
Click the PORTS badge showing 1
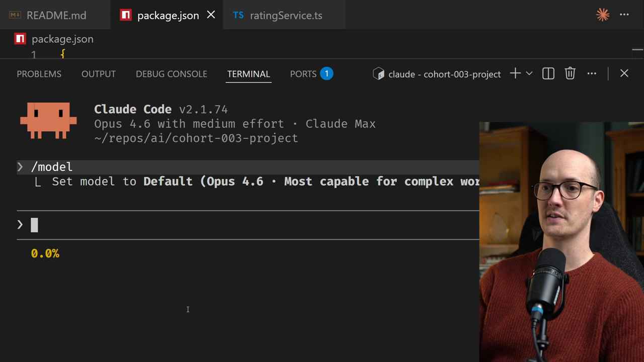pos(327,74)
